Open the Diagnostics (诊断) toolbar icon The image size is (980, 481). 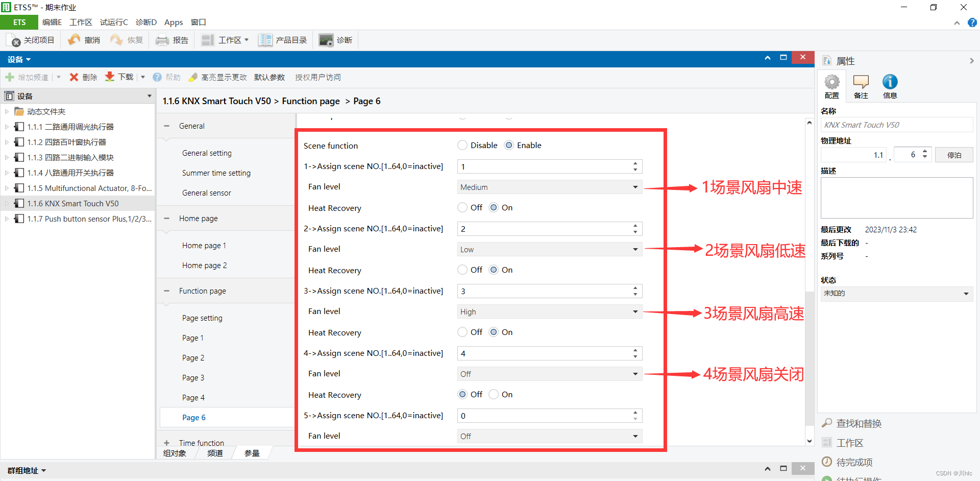coord(326,40)
